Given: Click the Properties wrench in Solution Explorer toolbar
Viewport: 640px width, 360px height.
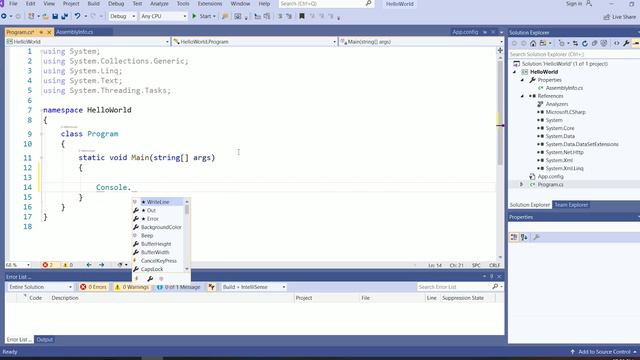Looking at the screenshot, I should pos(626,43).
